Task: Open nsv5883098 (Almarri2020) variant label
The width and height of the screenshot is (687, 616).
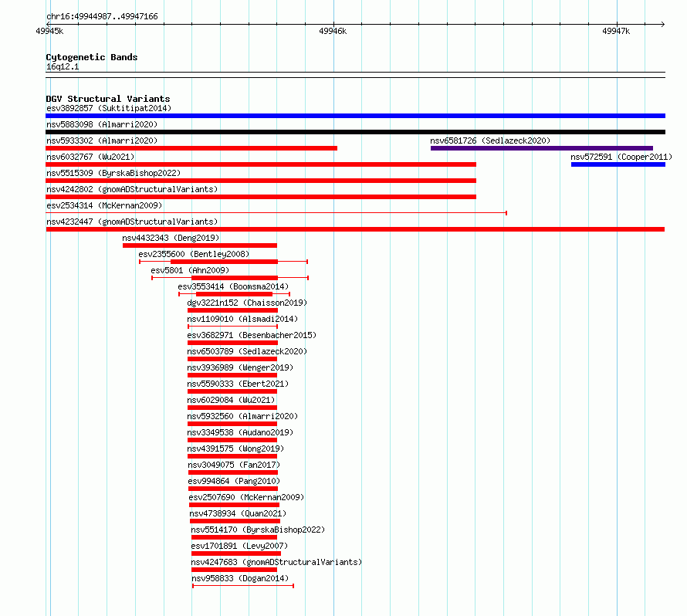Action: click(102, 124)
